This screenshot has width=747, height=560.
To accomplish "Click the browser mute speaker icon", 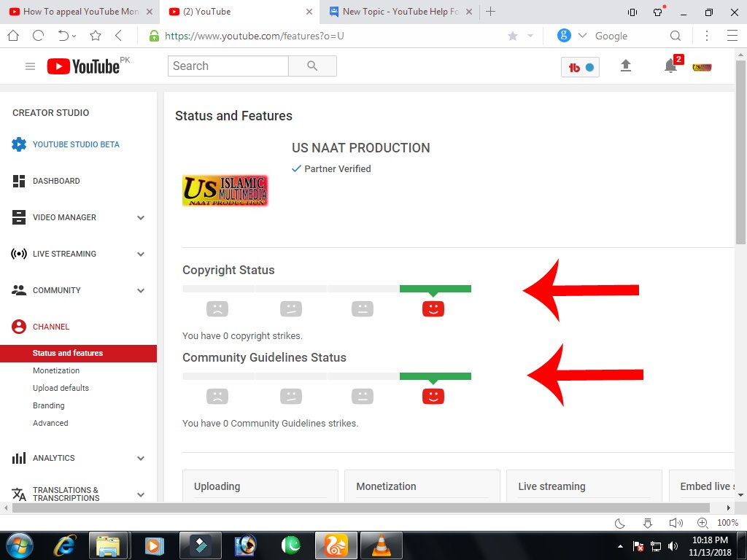I will [x=676, y=523].
